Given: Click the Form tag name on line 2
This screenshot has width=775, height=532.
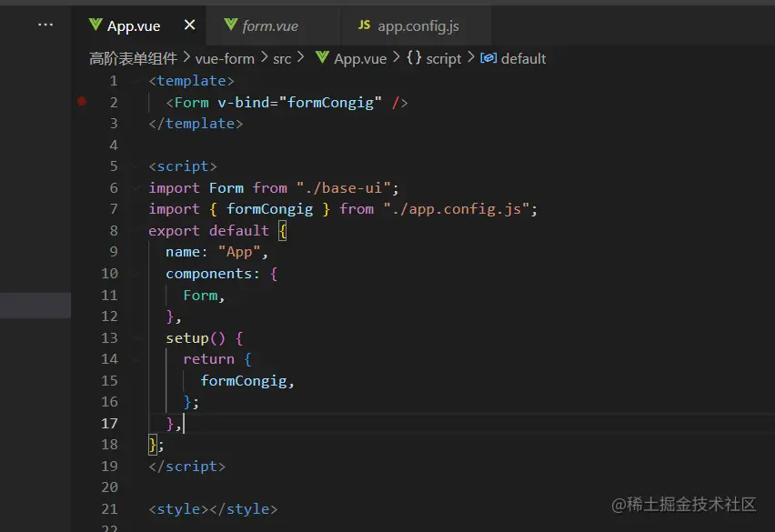Looking at the screenshot, I should point(192,102).
